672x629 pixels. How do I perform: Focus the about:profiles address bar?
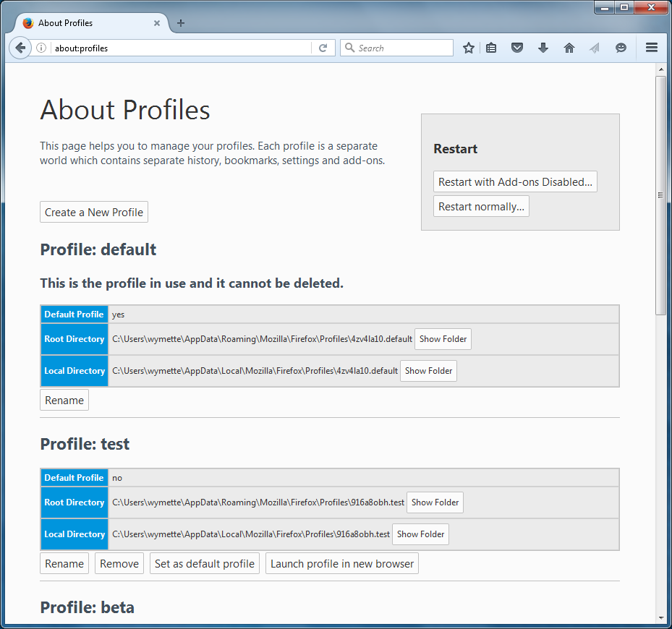pos(182,48)
